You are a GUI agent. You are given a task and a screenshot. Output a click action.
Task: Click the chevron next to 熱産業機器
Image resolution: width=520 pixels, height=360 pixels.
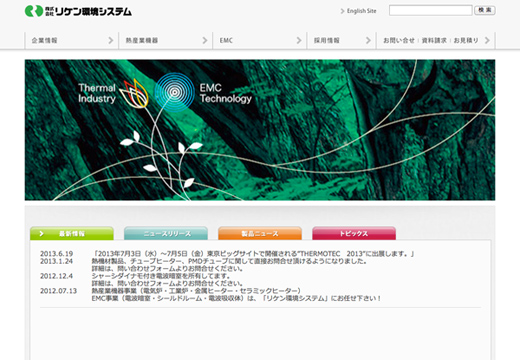205,40
